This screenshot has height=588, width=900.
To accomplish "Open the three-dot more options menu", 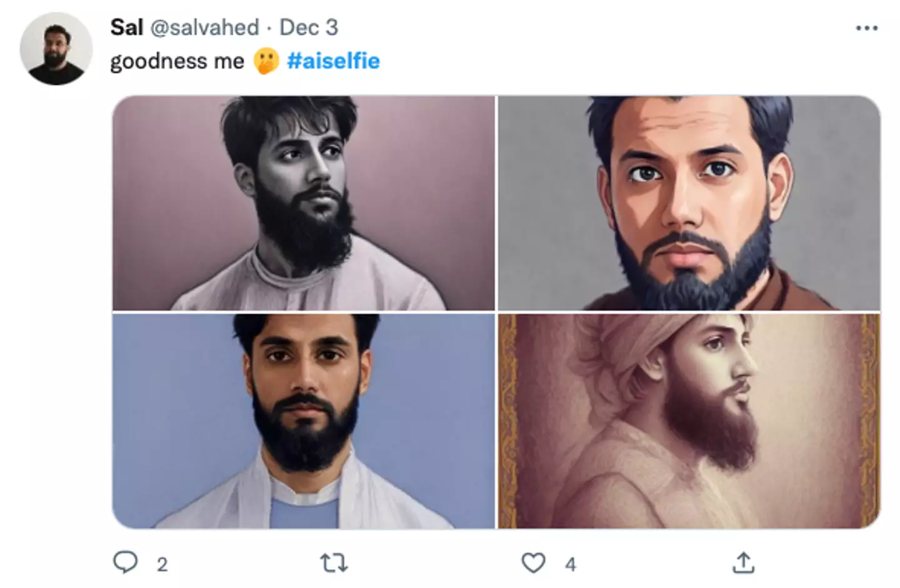I will [x=866, y=28].
